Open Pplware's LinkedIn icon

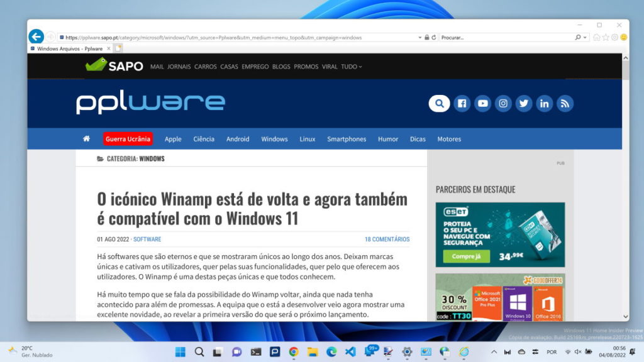click(x=545, y=103)
